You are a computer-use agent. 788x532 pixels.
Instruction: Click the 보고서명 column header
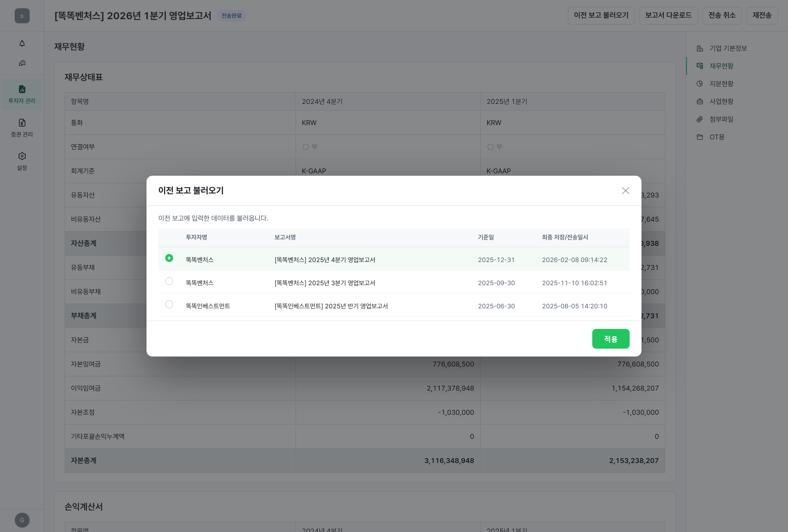click(x=285, y=237)
